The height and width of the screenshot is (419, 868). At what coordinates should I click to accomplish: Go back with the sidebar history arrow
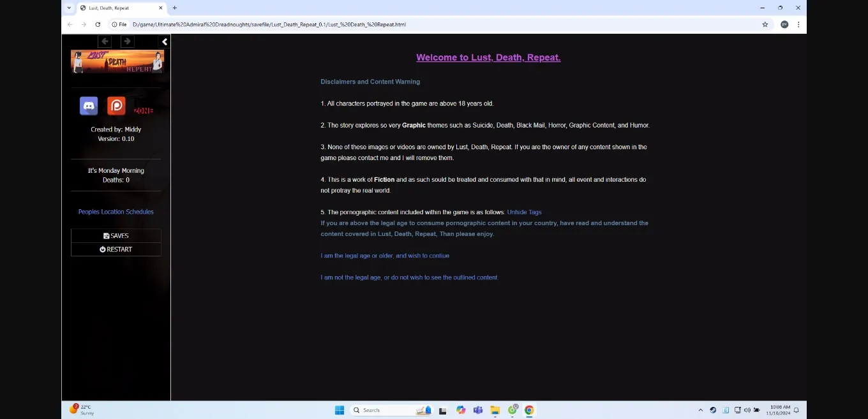(x=105, y=41)
